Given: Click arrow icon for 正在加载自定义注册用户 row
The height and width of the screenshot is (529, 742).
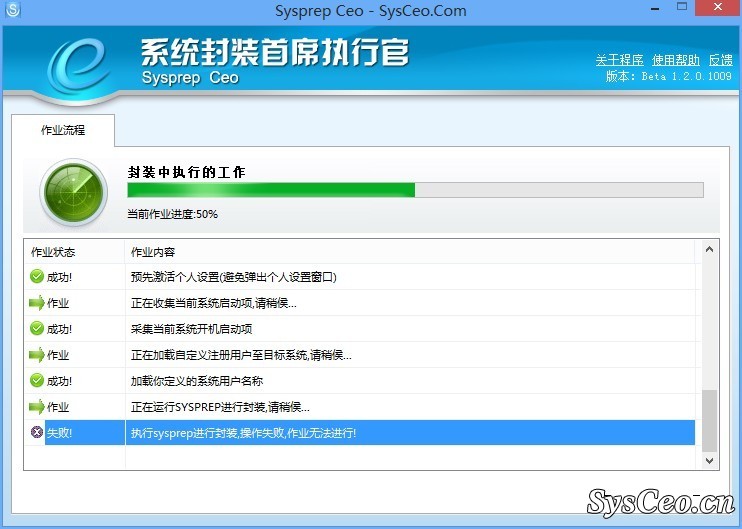Looking at the screenshot, I should [x=36, y=355].
